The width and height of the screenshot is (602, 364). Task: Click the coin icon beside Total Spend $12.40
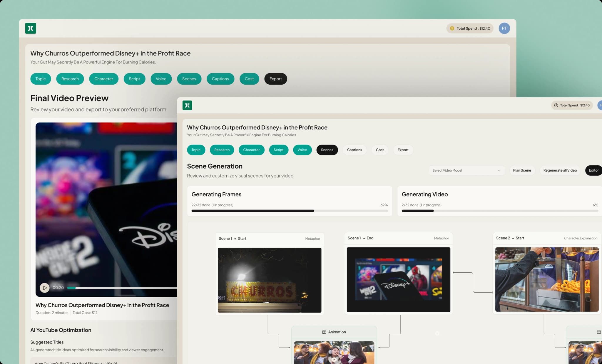pyautogui.click(x=452, y=28)
